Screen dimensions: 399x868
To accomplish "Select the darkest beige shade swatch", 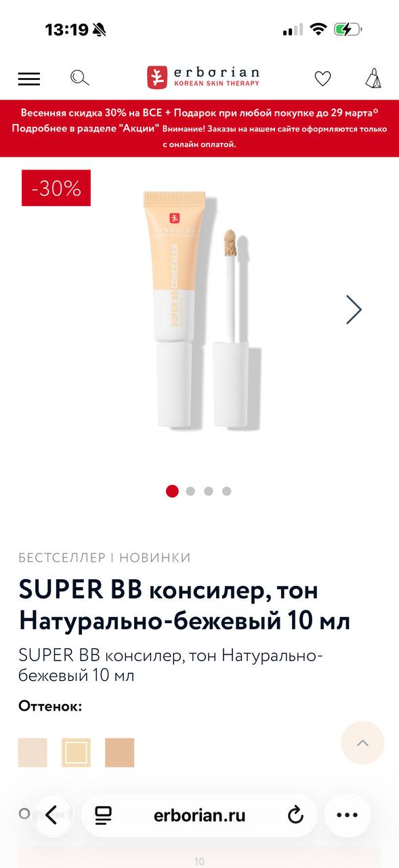I will point(120,753).
